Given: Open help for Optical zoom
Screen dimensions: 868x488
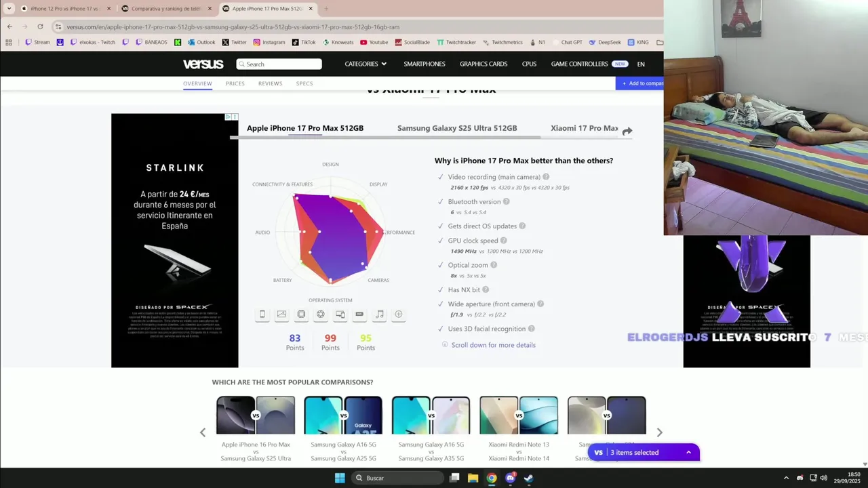Looking at the screenshot, I should [x=494, y=265].
